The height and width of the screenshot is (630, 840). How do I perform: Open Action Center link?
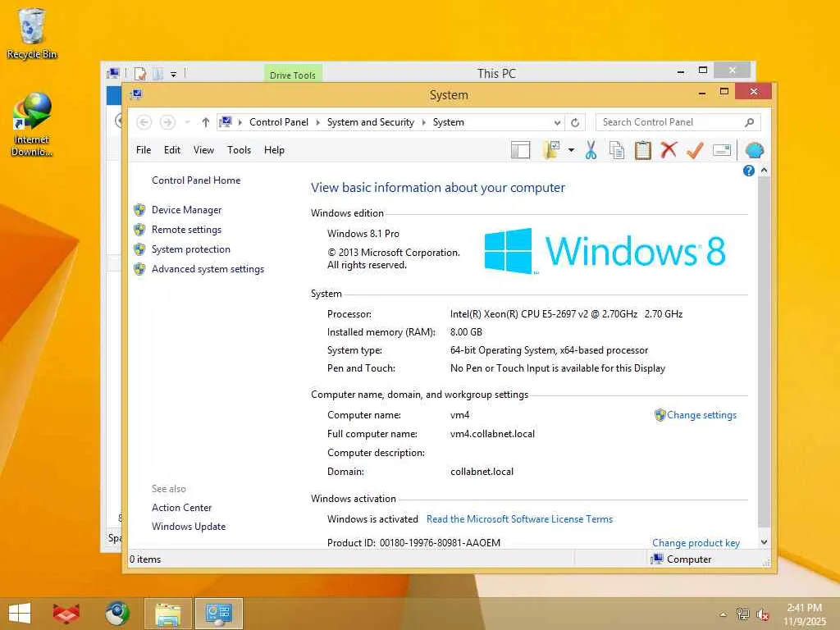[x=181, y=507]
